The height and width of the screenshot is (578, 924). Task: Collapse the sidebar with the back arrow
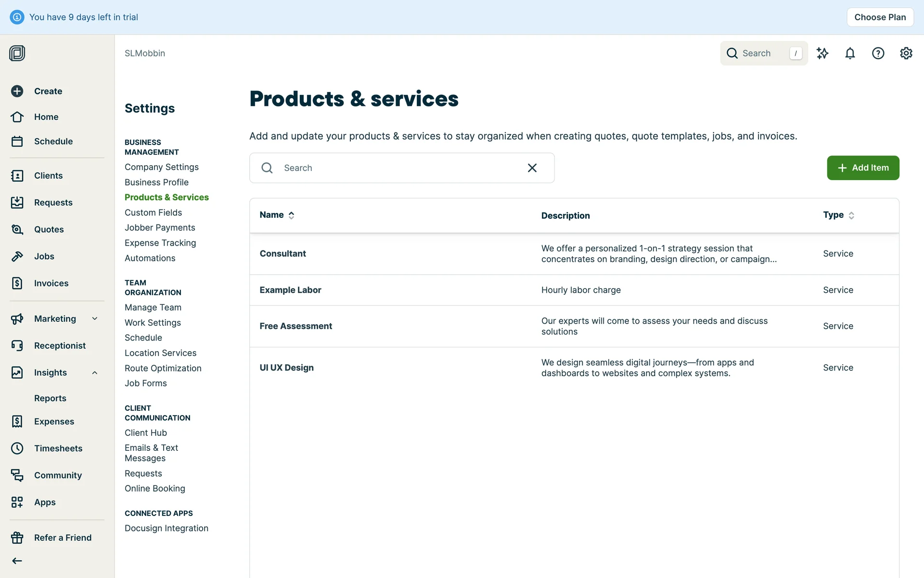click(x=17, y=561)
